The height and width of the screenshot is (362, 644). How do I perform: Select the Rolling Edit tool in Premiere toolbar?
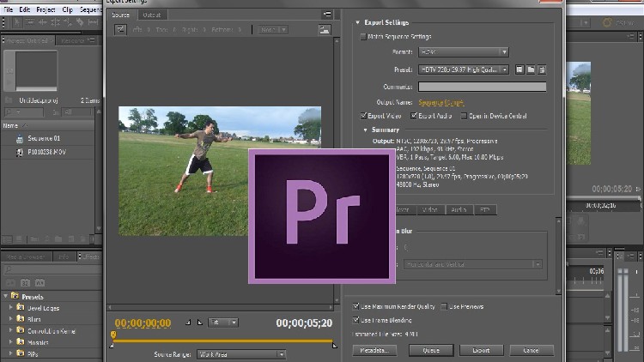click(x=55, y=22)
